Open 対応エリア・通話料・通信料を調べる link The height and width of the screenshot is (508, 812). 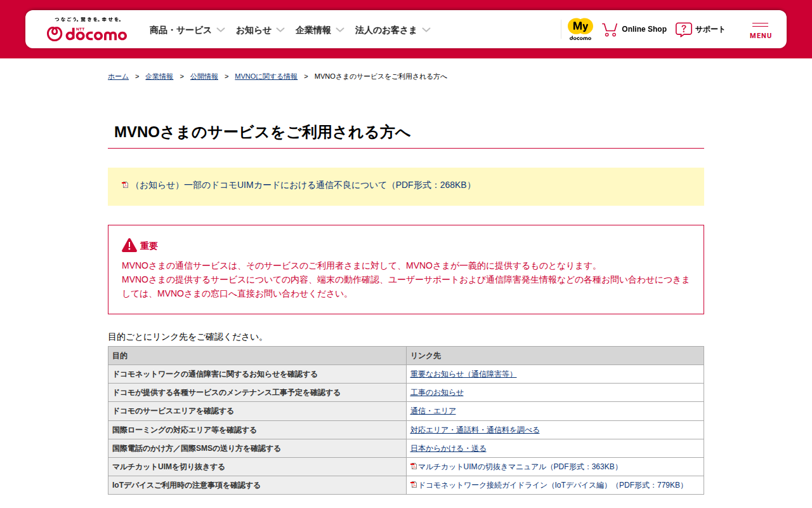pyautogui.click(x=475, y=430)
